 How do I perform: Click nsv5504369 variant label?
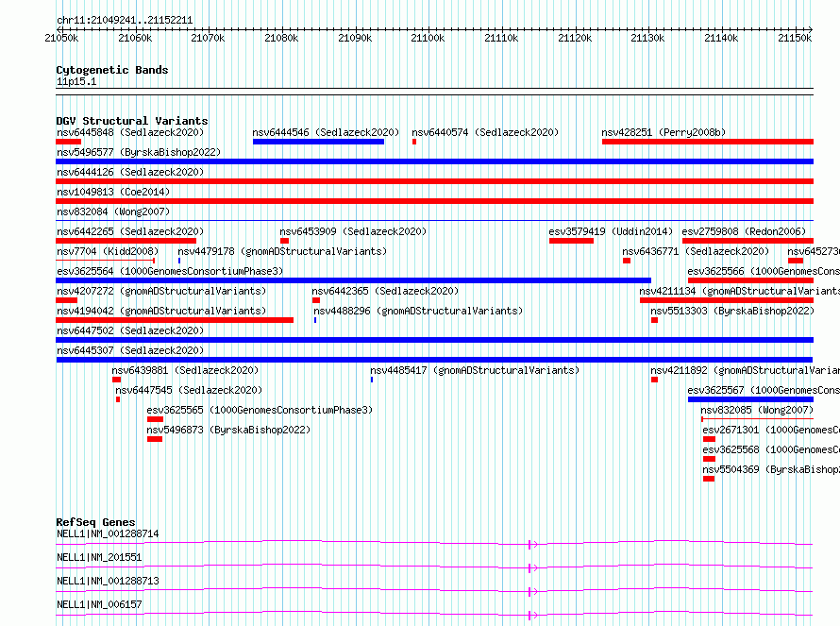tap(771, 469)
